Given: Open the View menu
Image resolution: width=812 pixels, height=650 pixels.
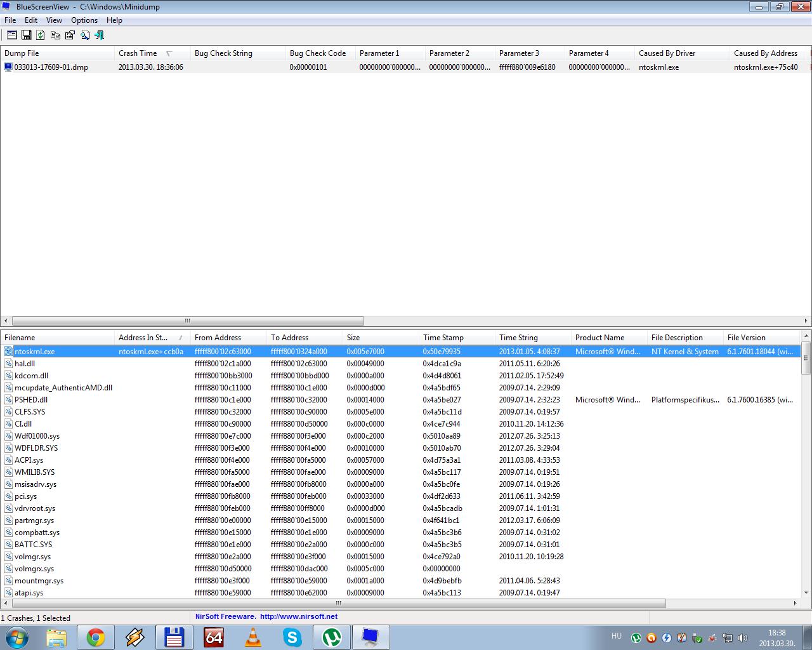Looking at the screenshot, I should 54,20.
